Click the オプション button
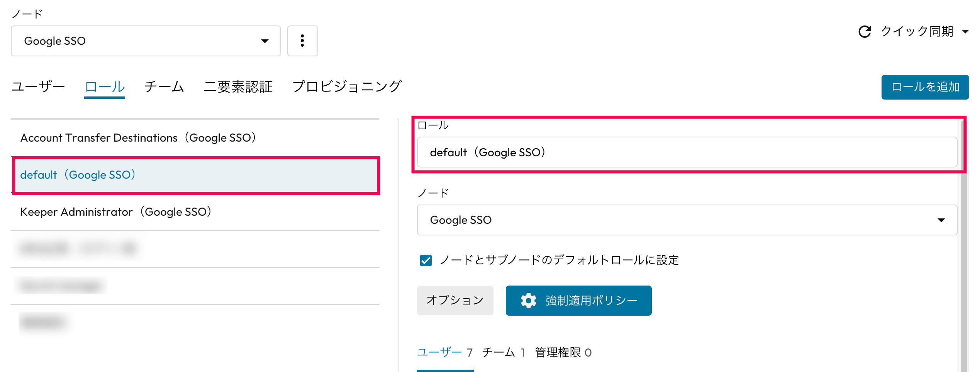 [x=455, y=300]
